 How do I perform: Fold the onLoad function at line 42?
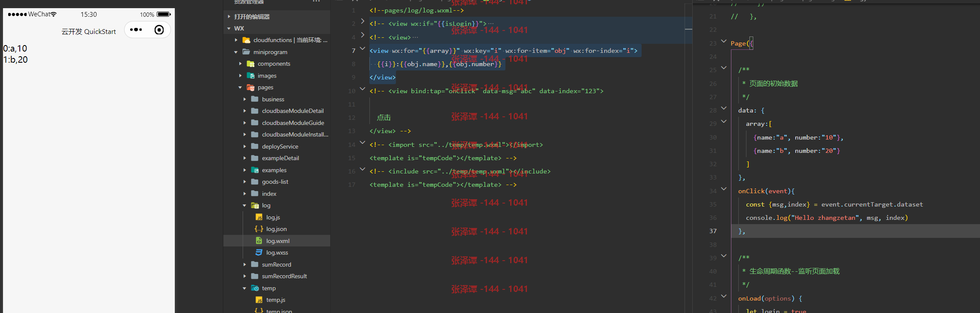point(724,296)
